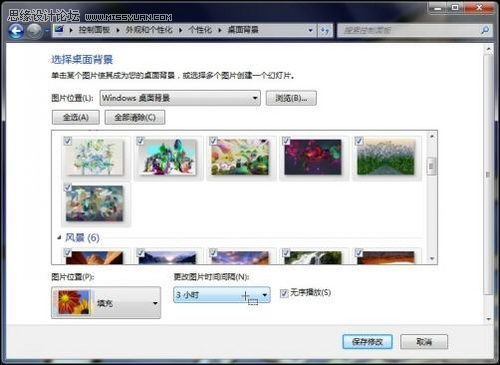Image resolution: width=500 pixels, height=365 pixels.
Task: Uncheck the pastel floral sketch wallpaper checkbox
Action: 67,141
